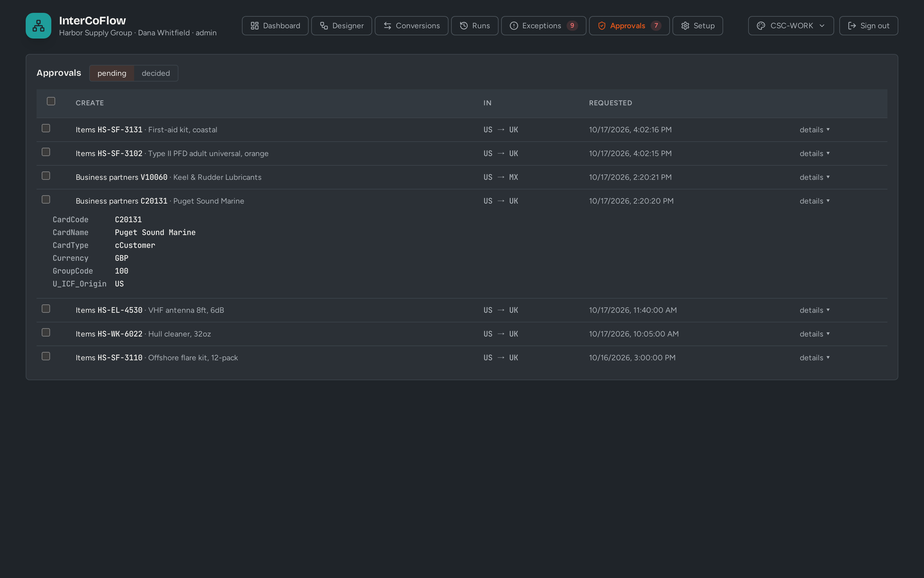Screen dimensions: 924x578
Task: Expand details for HS-SF-3102 PFD item
Action: 814,153
